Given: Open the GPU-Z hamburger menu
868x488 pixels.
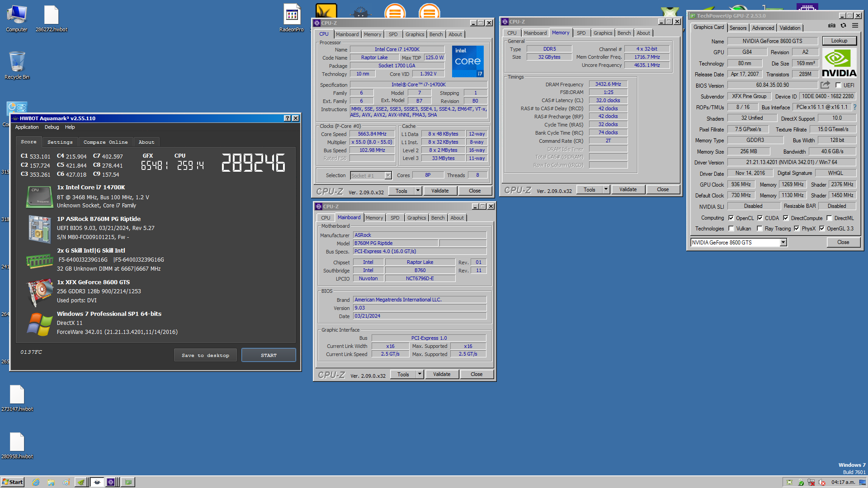Looking at the screenshot, I should tap(855, 26).
